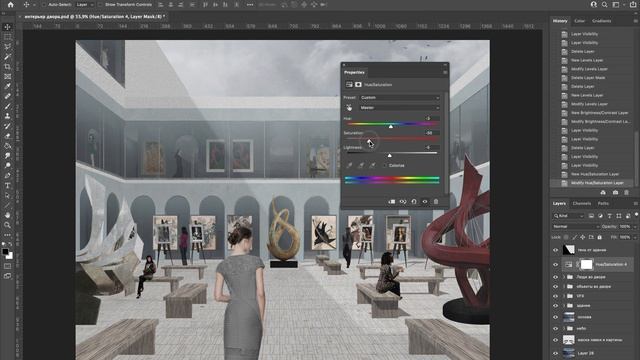Click the foreground color swatch
Screen dimensions: 640x360
pos(5,252)
